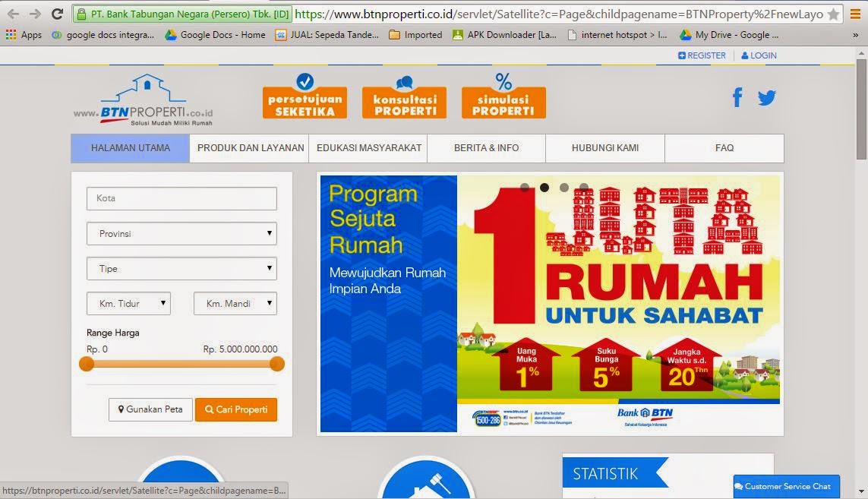Select the BERITA & INFO tab
868x499 pixels.
point(486,148)
